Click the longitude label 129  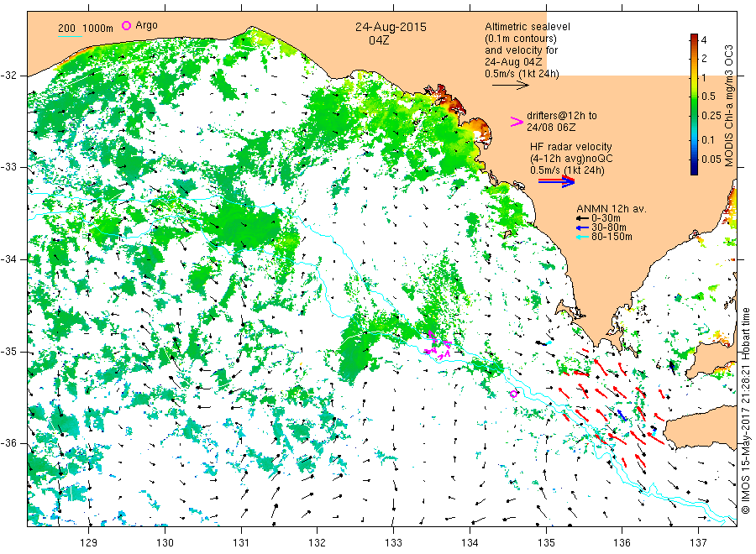(x=89, y=543)
